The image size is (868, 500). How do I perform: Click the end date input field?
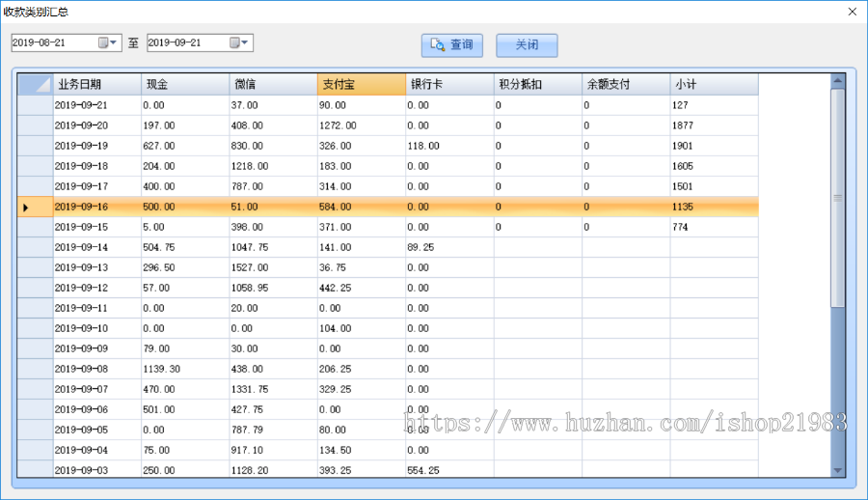[186, 42]
